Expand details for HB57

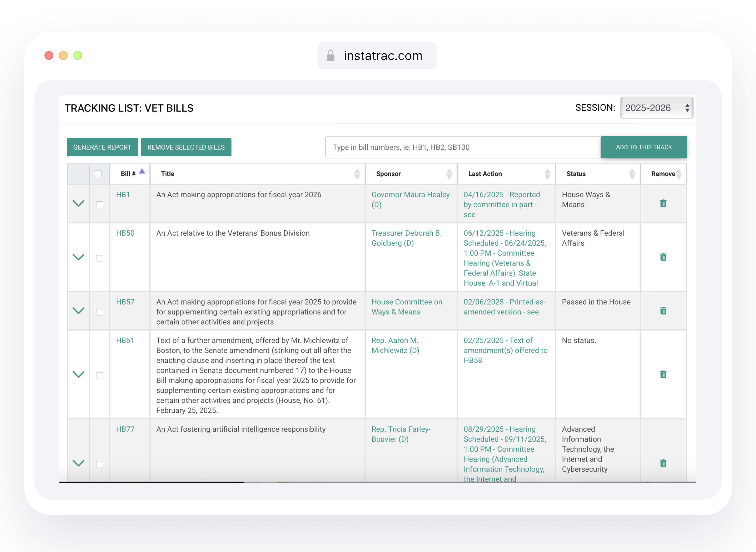[79, 311]
